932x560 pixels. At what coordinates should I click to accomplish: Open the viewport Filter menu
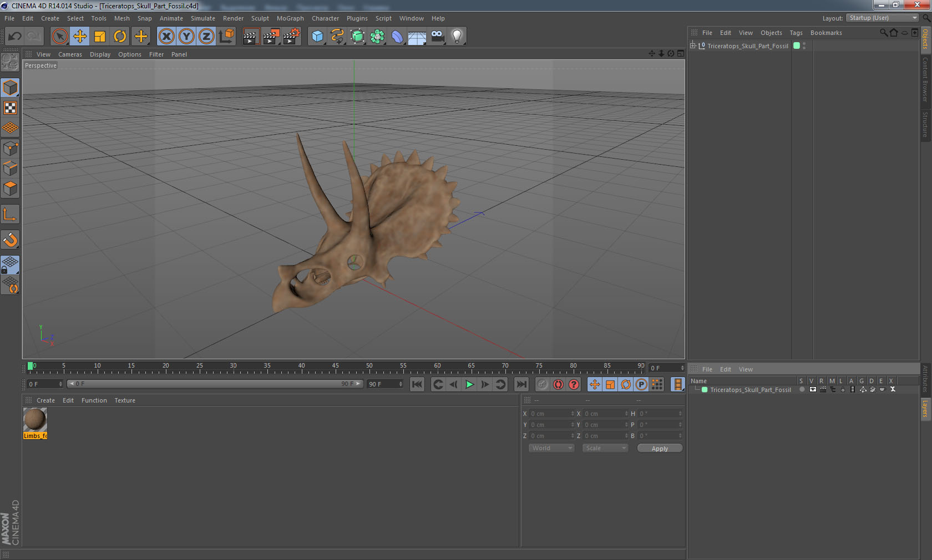(156, 54)
